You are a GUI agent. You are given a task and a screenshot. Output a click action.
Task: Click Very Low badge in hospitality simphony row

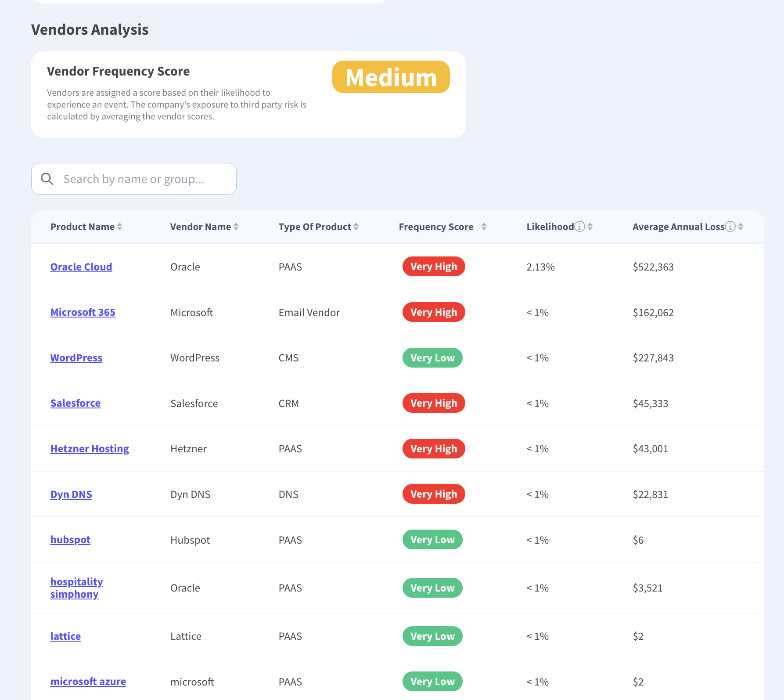[x=432, y=588]
